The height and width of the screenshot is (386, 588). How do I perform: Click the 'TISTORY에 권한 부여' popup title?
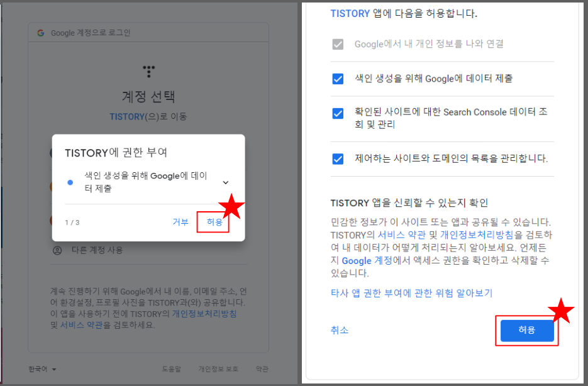click(x=116, y=153)
